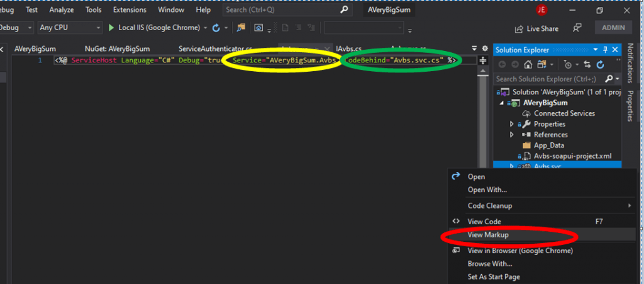This screenshot has height=284, width=644.
Task: Click the Live Share icon
Action: pyautogui.click(x=519, y=29)
